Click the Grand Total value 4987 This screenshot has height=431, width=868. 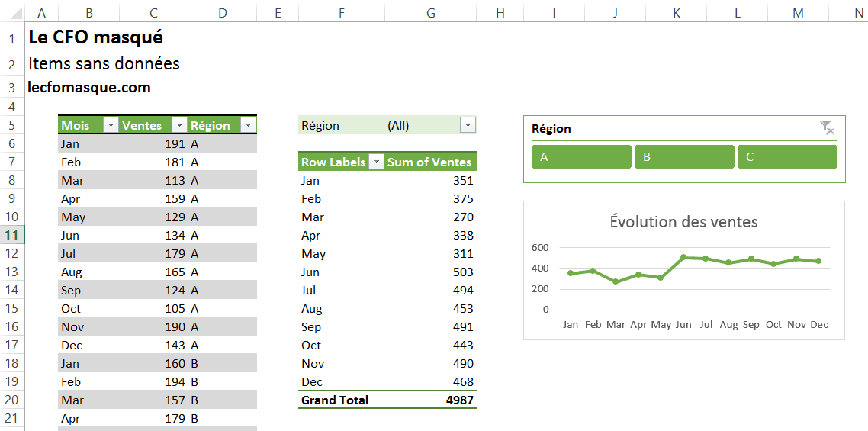click(x=459, y=400)
